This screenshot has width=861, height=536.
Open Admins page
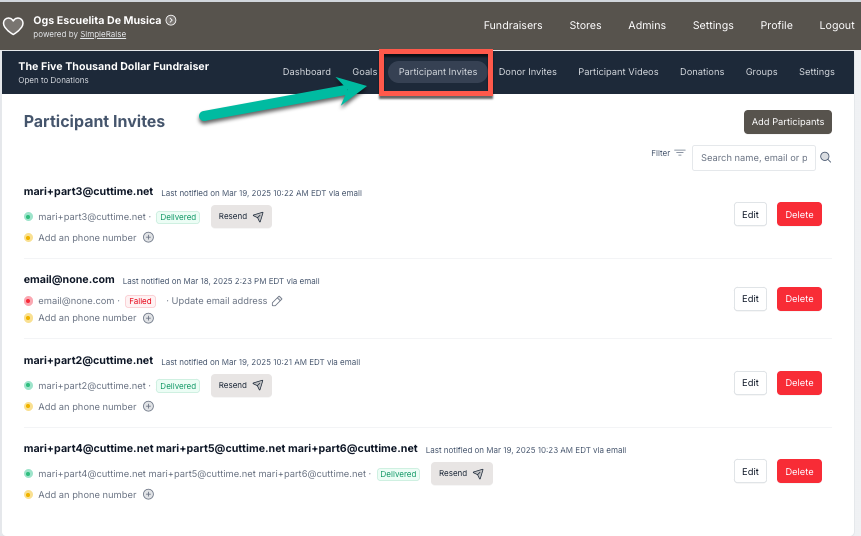[647, 25]
